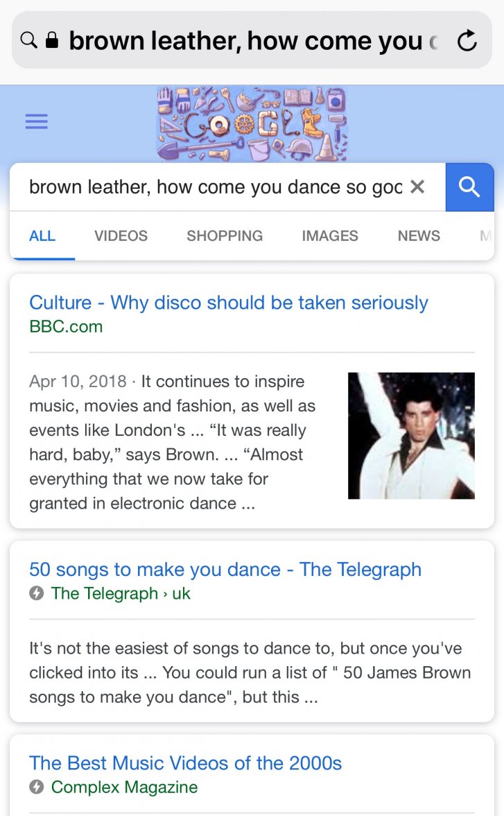504x816 pixels.
Task: Click inside the Google search input field
Action: pyautogui.click(x=208, y=187)
